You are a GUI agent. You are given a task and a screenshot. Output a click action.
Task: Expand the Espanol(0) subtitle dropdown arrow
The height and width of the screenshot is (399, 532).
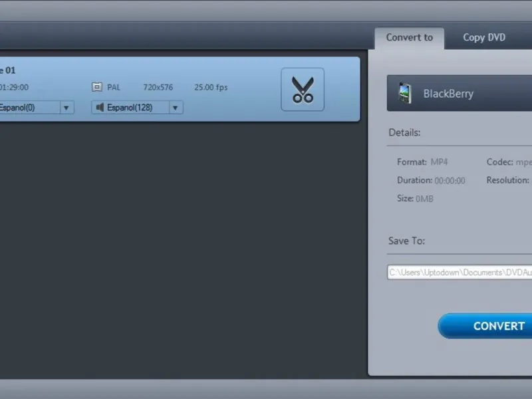click(x=66, y=108)
